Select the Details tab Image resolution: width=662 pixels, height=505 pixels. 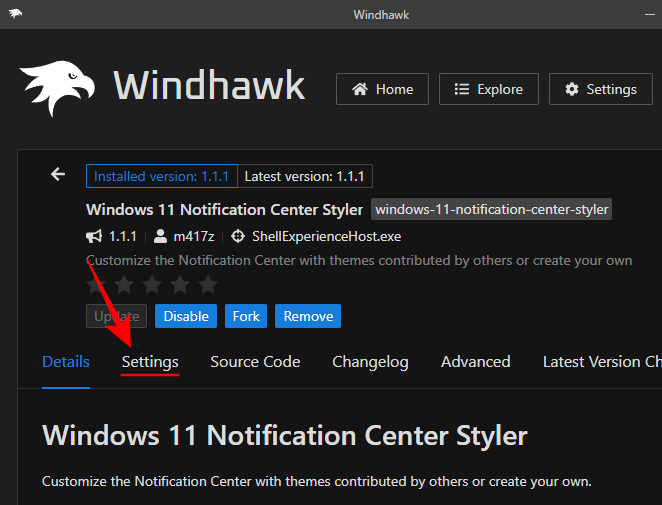tap(66, 362)
